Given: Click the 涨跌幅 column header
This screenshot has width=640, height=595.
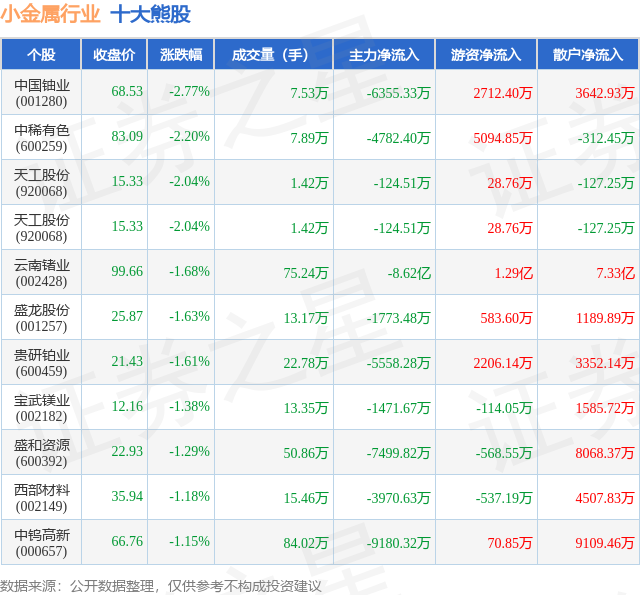Looking at the screenshot, I should [181, 54].
